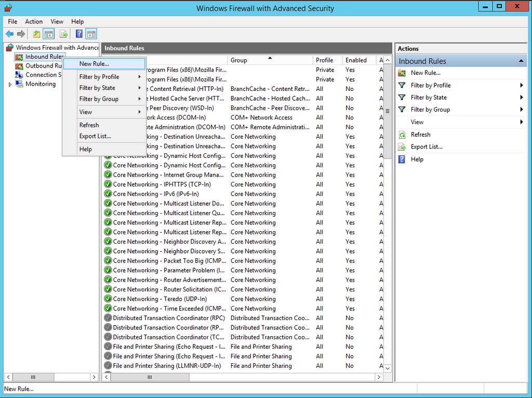Click the rules list horizontal scrollbar thumb
Image resolution: width=532 pixels, height=398 pixels.
click(150, 377)
